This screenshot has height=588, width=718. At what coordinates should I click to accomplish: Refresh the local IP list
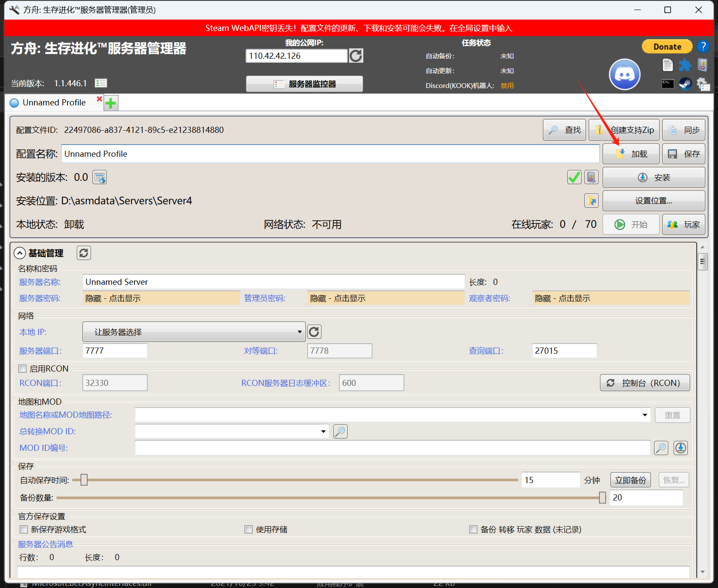[x=314, y=332]
